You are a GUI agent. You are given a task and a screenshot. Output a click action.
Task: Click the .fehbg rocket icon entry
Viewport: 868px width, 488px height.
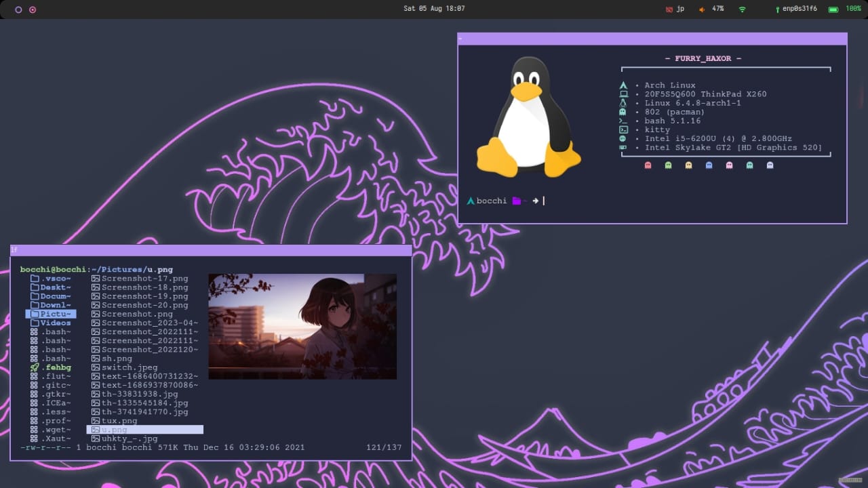[x=51, y=367]
